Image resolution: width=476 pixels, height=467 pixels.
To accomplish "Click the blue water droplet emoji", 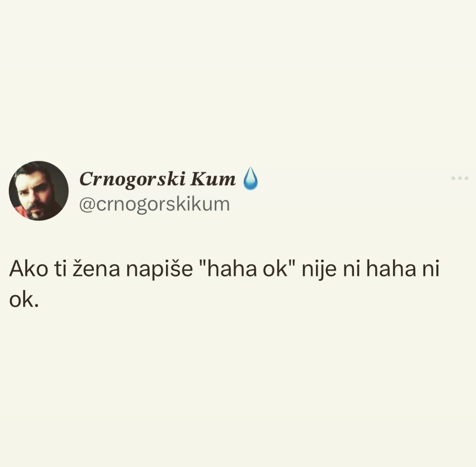I will pos(250,179).
